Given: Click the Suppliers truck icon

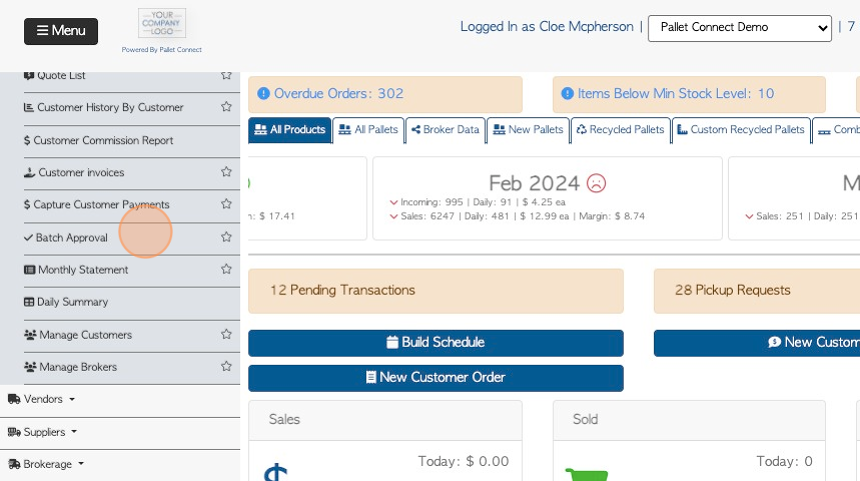Looking at the screenshot, I should click(x=14, y=432).
